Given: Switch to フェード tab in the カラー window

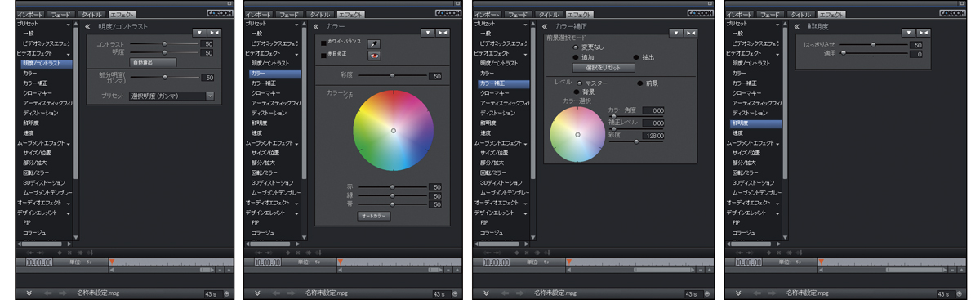Looking at the screenshot, I should [290, 15].
